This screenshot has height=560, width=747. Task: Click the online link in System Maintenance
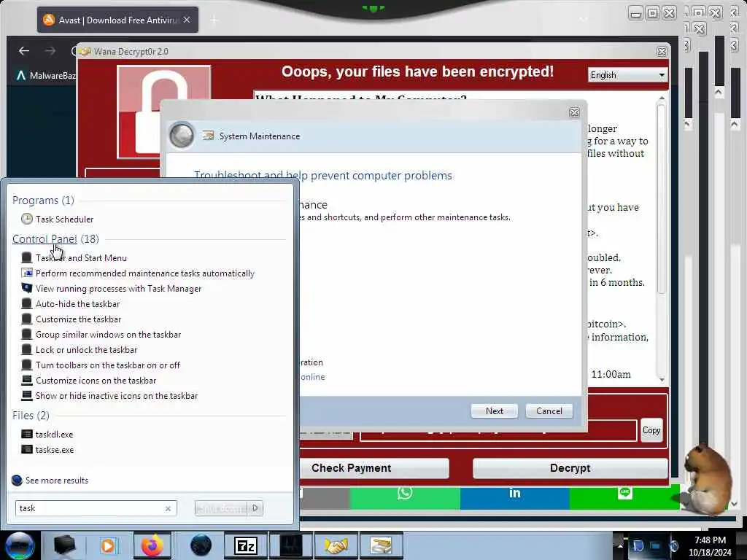pos(312,377)
